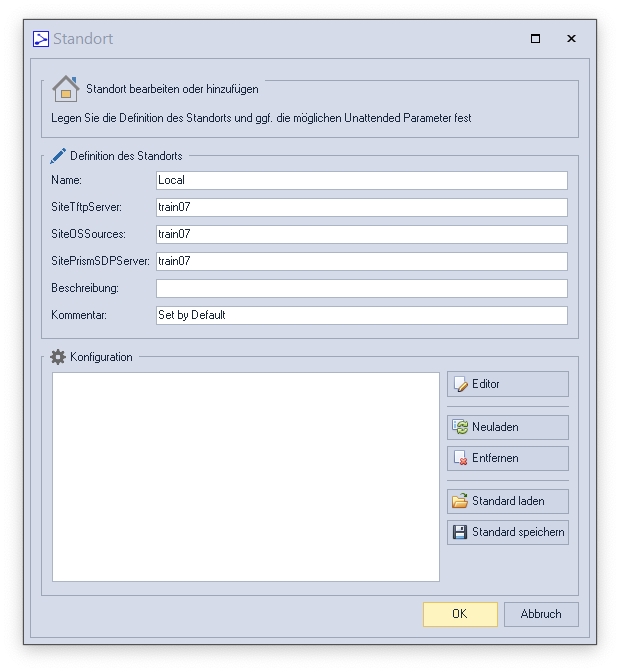This screenshot has height=672, width=620.
Task: Focus the Name field containing Local
Action: pyautogui.click(x=361, y=181)
